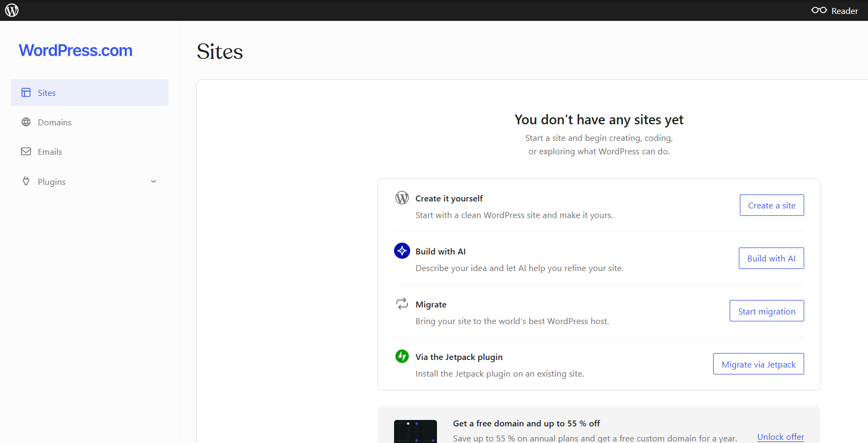868x443 pixels.
Task: Select Sites in the sidebar
Action: click(x=90, y=93)
